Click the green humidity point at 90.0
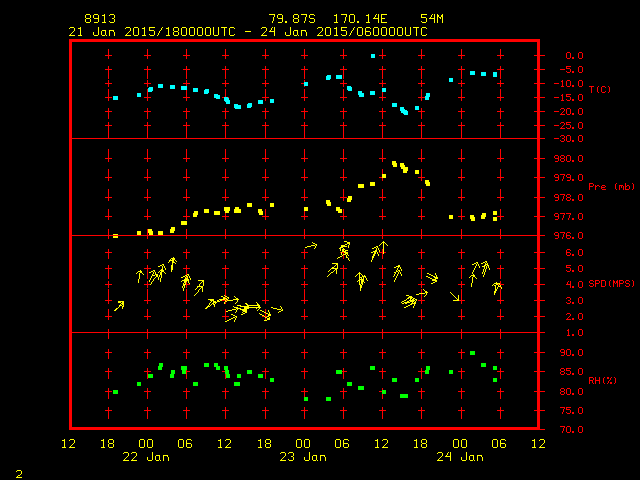This screenshot has width=640, height=480. (472, 353)
